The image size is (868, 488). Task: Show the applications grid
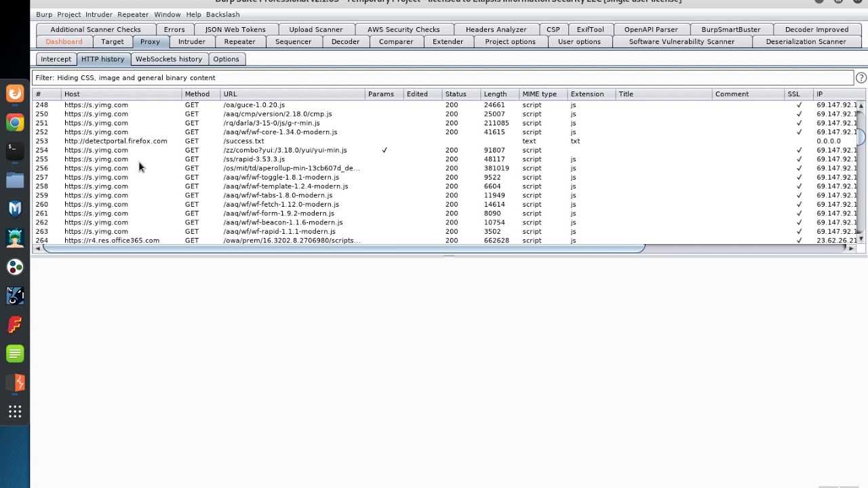(15, 411)
